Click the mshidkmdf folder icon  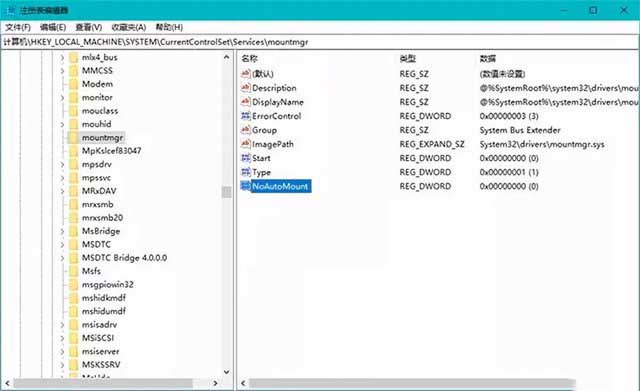pos(73,298)
